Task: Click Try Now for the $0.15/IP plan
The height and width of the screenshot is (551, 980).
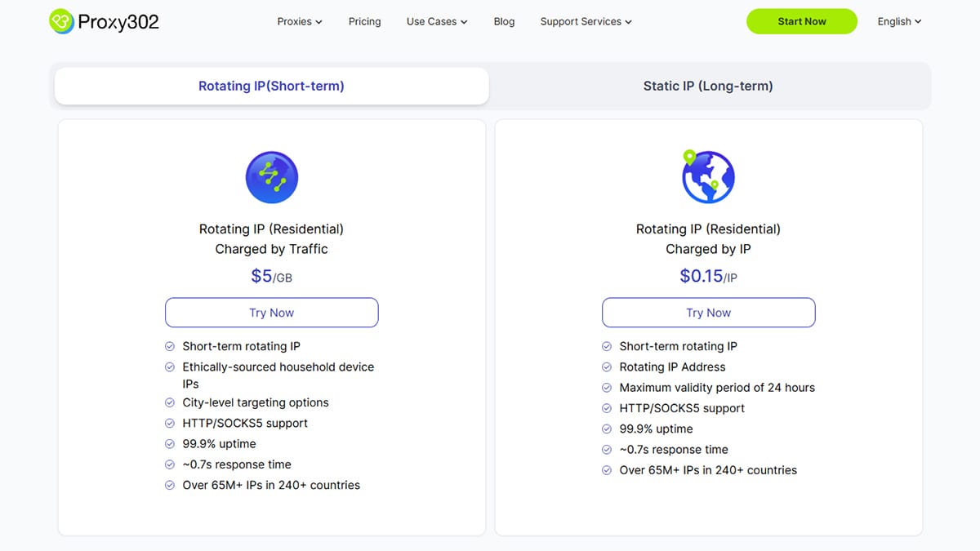Action: pos(708,313)
